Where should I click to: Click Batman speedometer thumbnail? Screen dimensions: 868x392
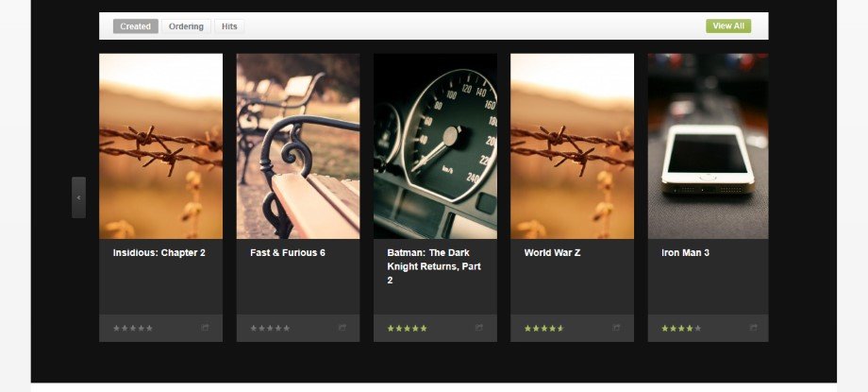click(x=435, y=146)
